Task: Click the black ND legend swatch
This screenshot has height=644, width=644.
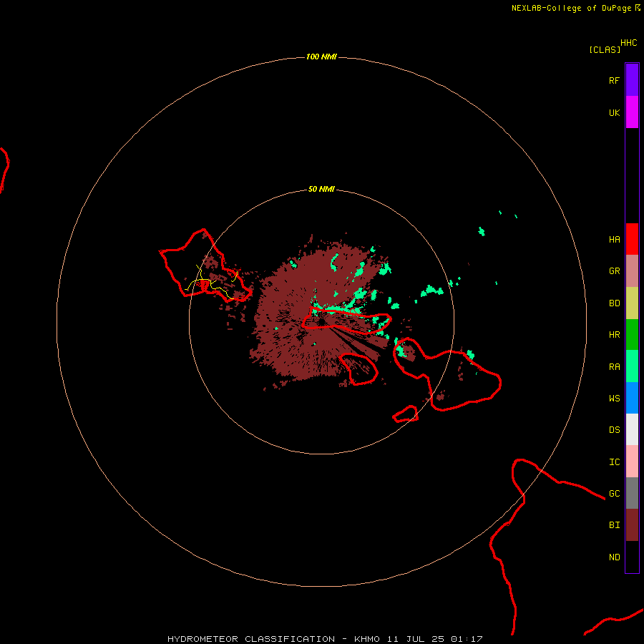Action: 632,557
